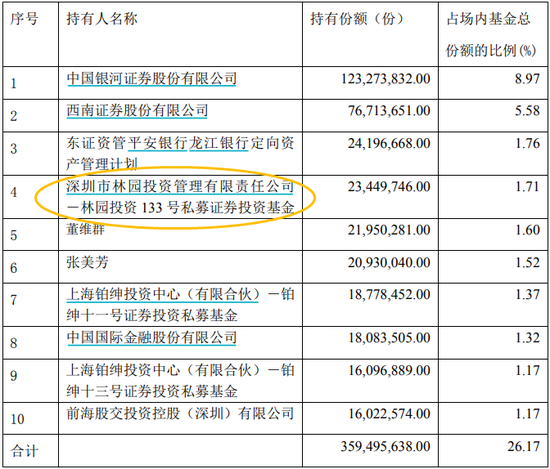Select the value 24,196,668.00
550x469 pixels.
pos(389,143)
